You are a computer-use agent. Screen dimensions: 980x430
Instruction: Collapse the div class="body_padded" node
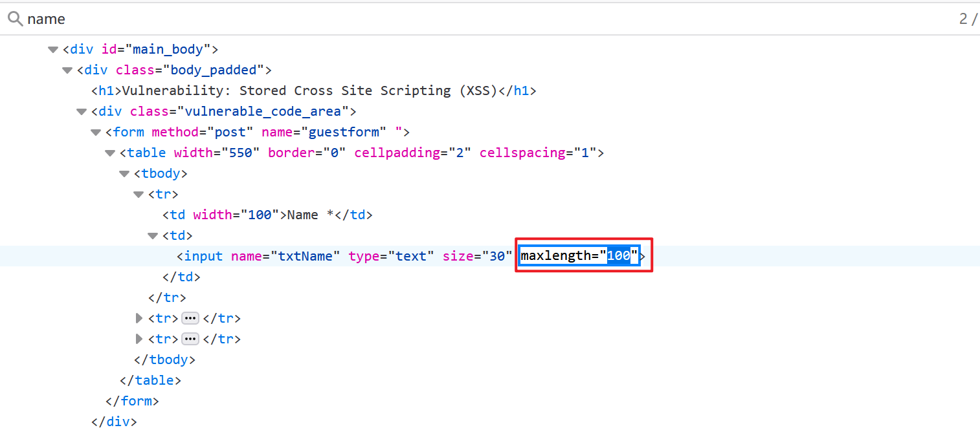point(67,70)
